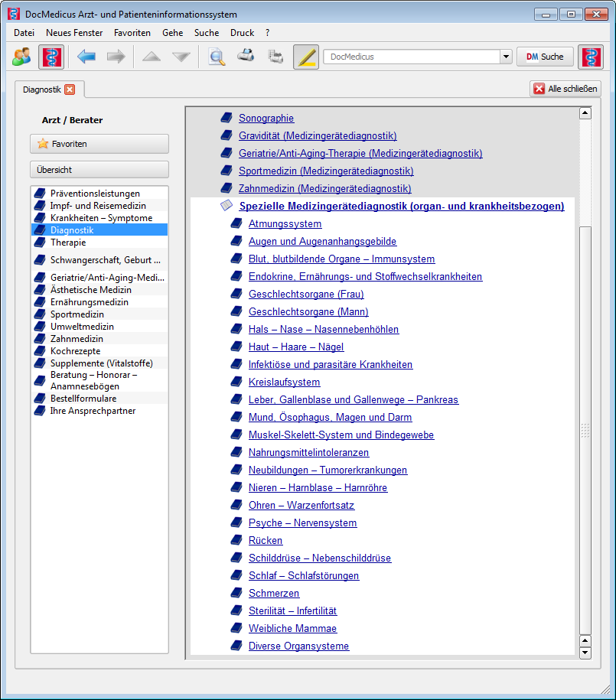Screen dimensions: 616x700
Task: Open the Favoriten menu
Action: (x=132, y=33)
